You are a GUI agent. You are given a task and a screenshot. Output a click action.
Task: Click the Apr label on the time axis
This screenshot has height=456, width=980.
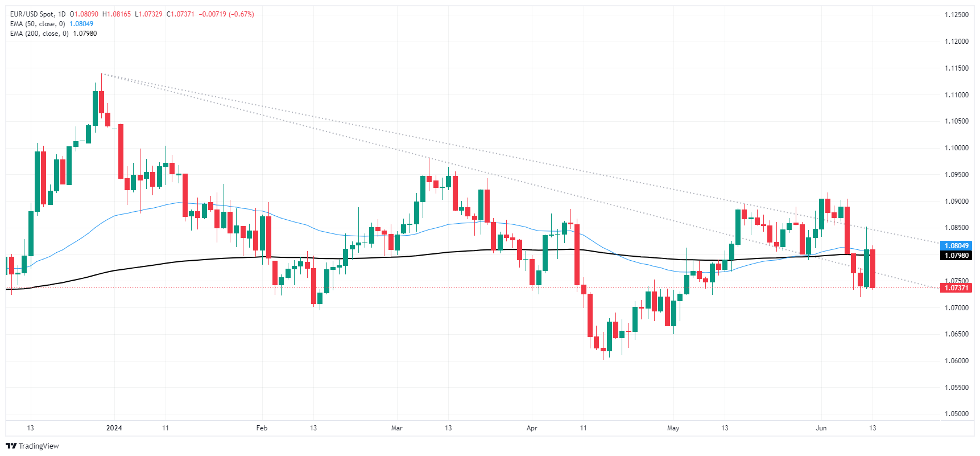tap(532, 428)
